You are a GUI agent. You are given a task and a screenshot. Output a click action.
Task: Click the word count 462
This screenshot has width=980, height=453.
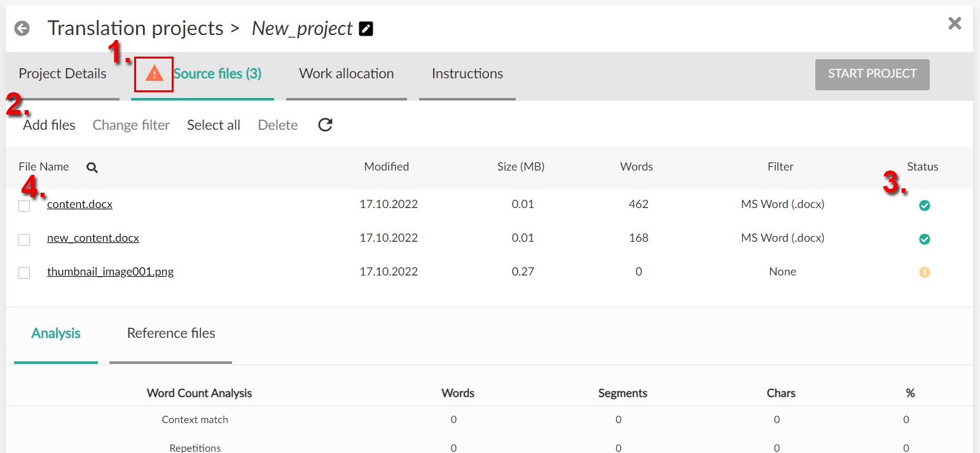click(x=638, y=204)
